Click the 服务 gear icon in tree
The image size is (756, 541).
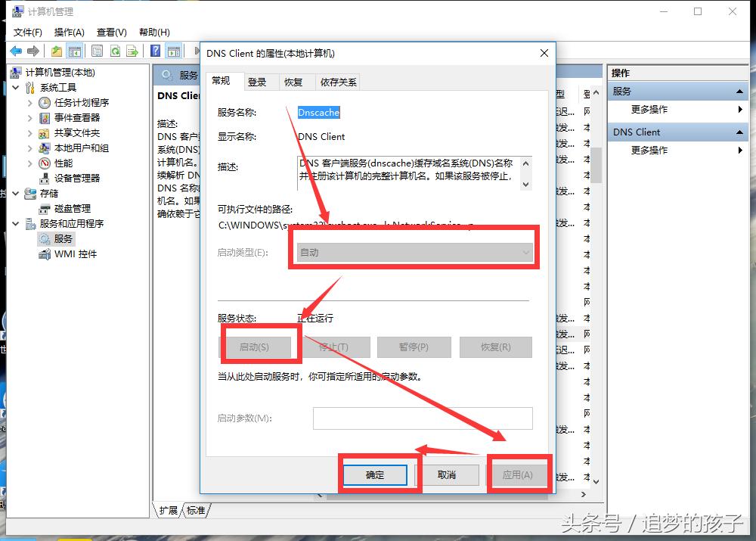(45, 239)
